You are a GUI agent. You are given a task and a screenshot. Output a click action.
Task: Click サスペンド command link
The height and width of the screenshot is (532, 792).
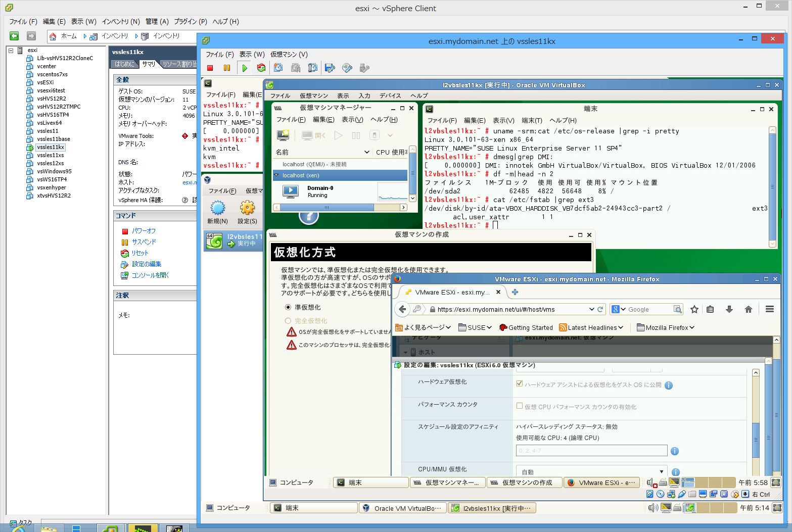[x=144, y=242]
